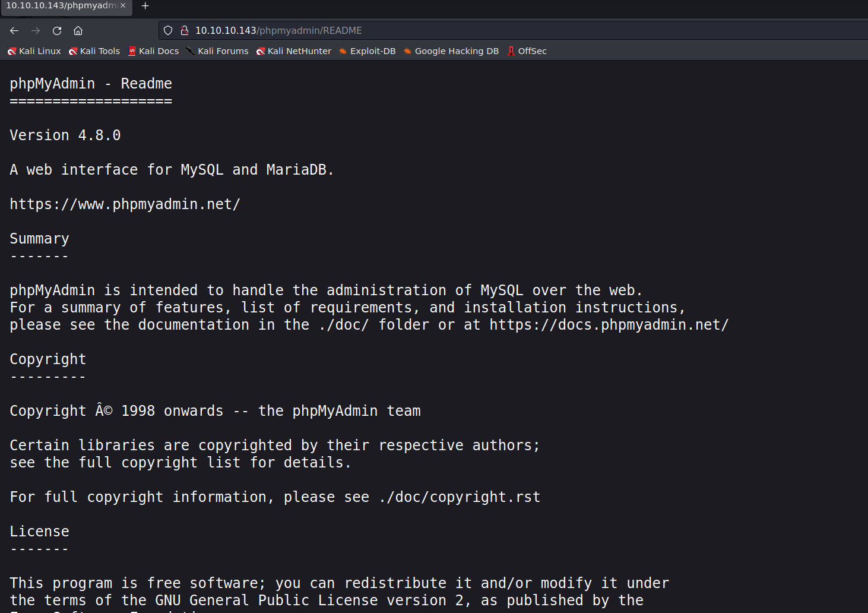Viewport: 868px width, 613px height.
Task: Click the 'License' section heading
Action: 39,532
